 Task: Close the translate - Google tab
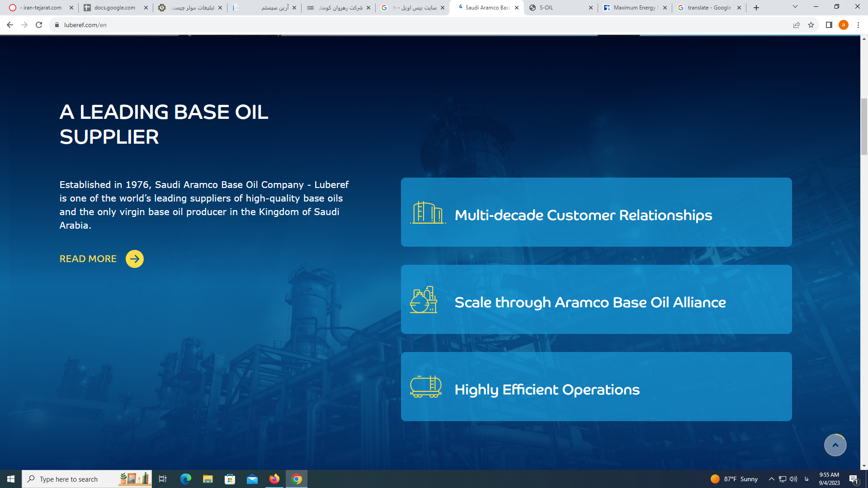[x=739, y=8]
